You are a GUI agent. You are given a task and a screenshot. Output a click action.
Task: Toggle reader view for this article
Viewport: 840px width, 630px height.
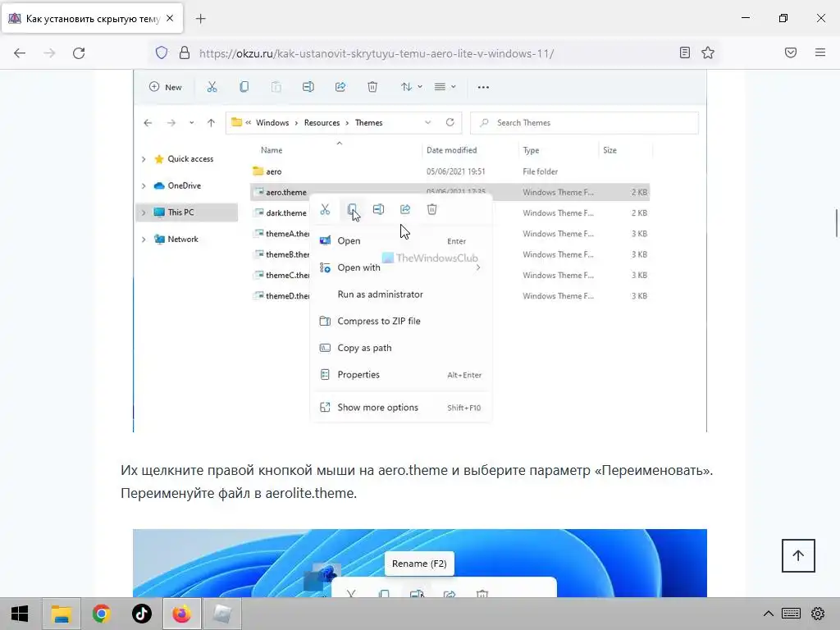pyautogui.click(x=685, y=52)
